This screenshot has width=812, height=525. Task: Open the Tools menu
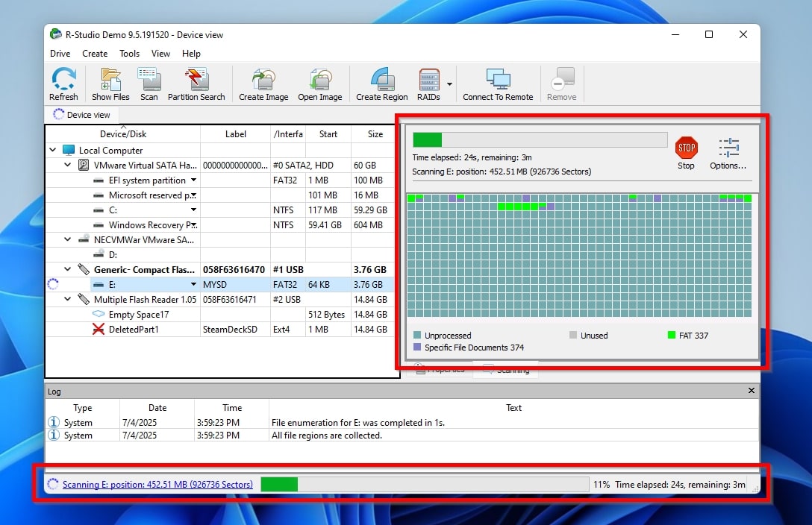129,53
